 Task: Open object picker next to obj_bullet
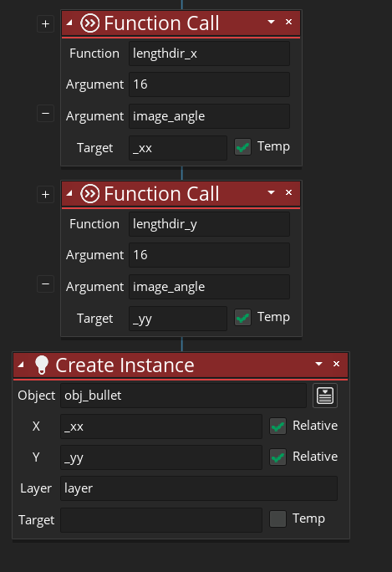tap(325, 396)
